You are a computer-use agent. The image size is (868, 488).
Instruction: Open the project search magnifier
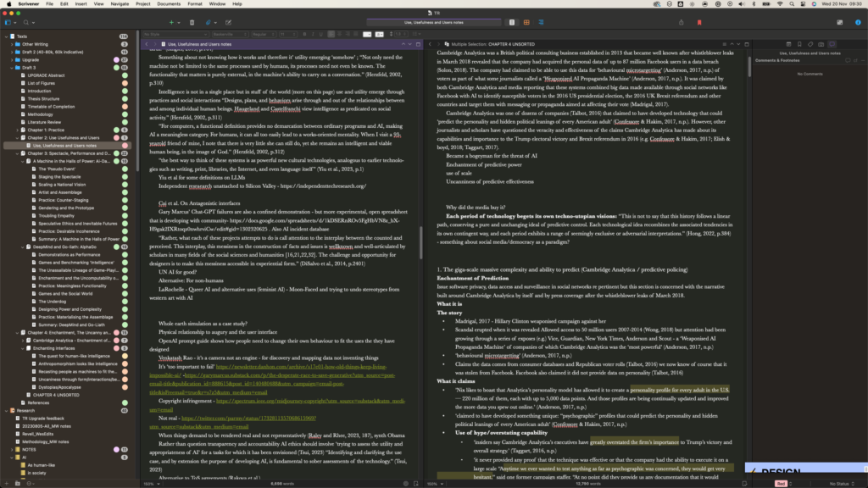[x=26, y=23]
